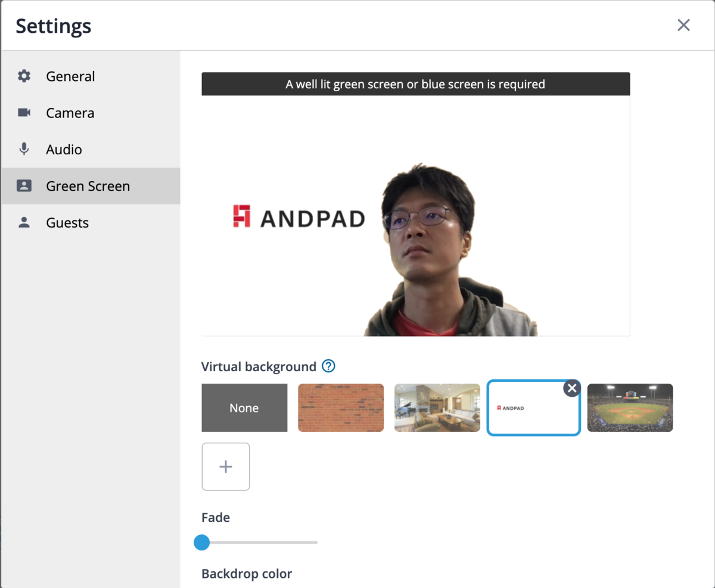This screenshot has height=588, width=715.
Task: Choose the living room background
Action: click(x=437, y=407)
